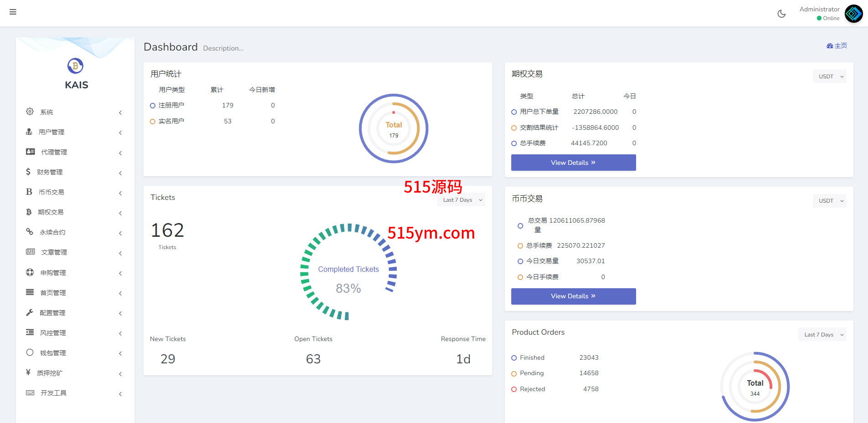Click the wrench icon beside 配置管理
The width and height of the screenshot is (868, 423).
[30, 312]
